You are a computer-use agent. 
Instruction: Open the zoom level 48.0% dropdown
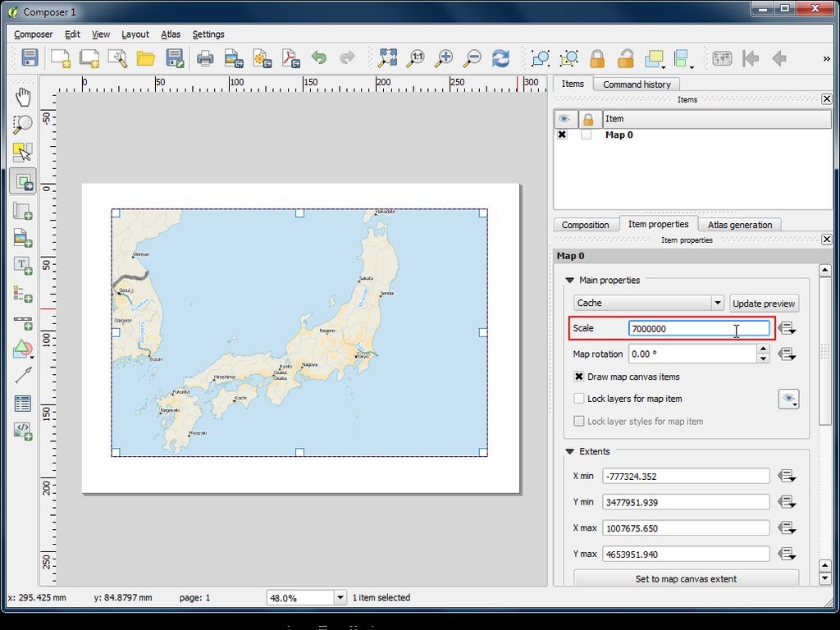(340, 597)
